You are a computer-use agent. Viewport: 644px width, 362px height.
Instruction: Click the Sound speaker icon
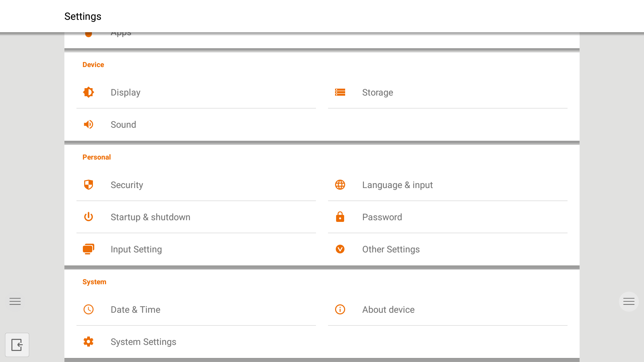[x=89, y=124]
